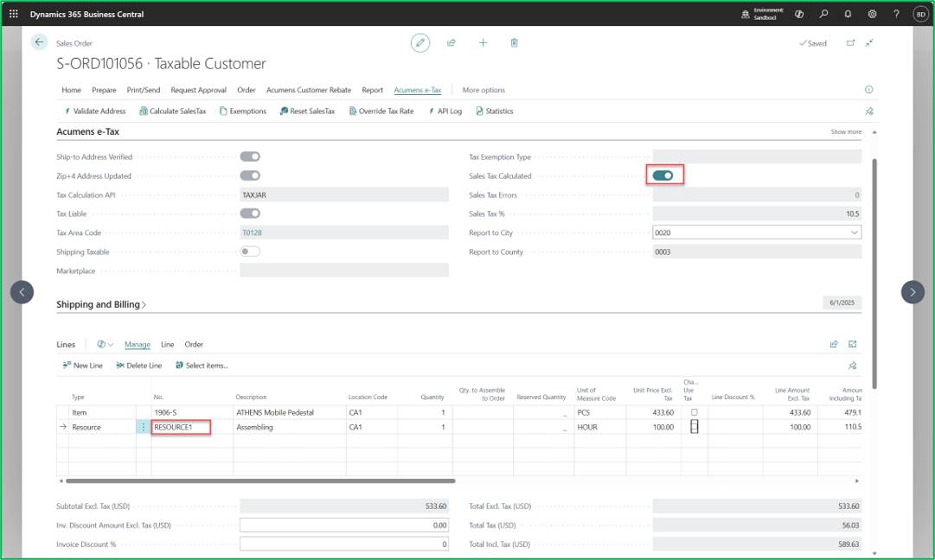Click the back arrow to leave order
The height and width of the screenshot is (560, 935).
tap(39, 42)
